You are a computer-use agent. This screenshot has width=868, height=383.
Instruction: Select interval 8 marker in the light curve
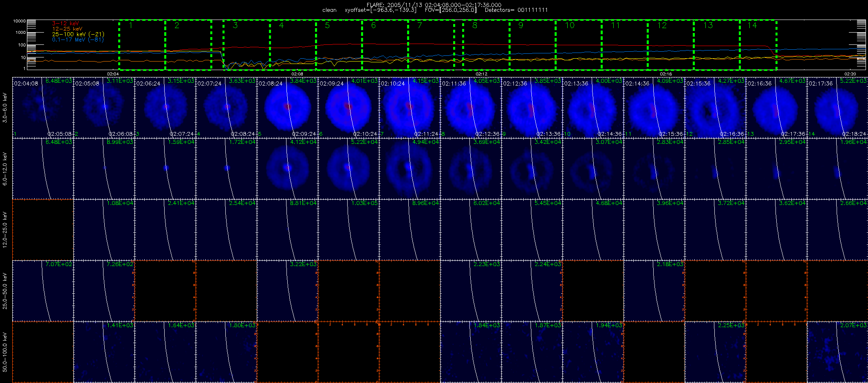[475, 25]
